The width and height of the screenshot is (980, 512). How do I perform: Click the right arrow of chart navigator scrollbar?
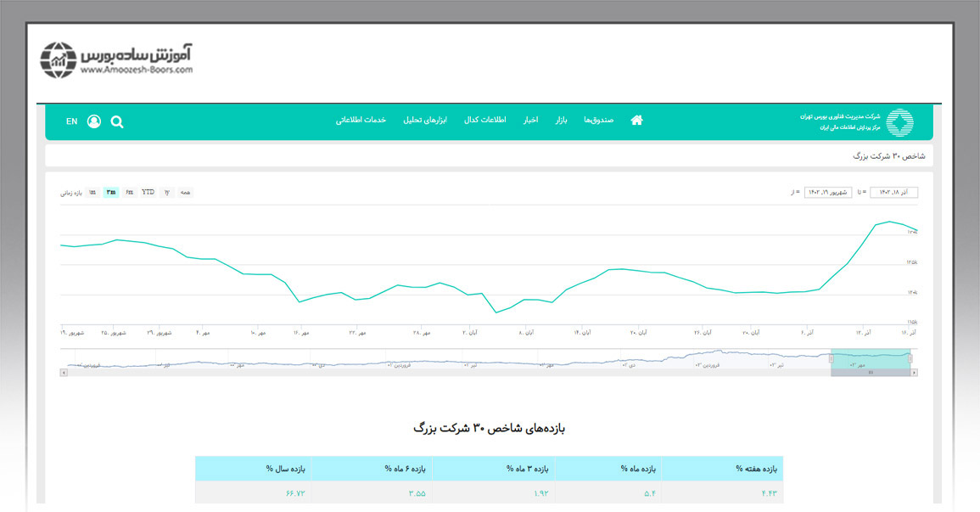[912, 373]
